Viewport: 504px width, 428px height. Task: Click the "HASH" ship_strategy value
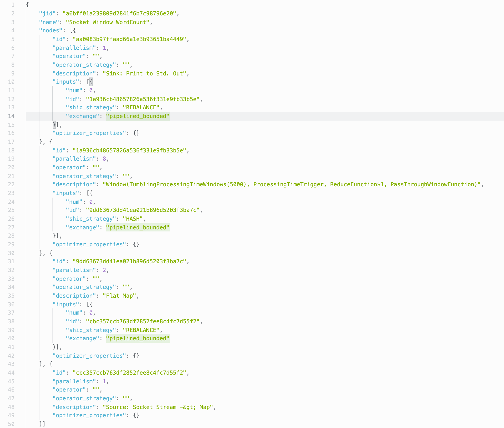pos(133,219)
